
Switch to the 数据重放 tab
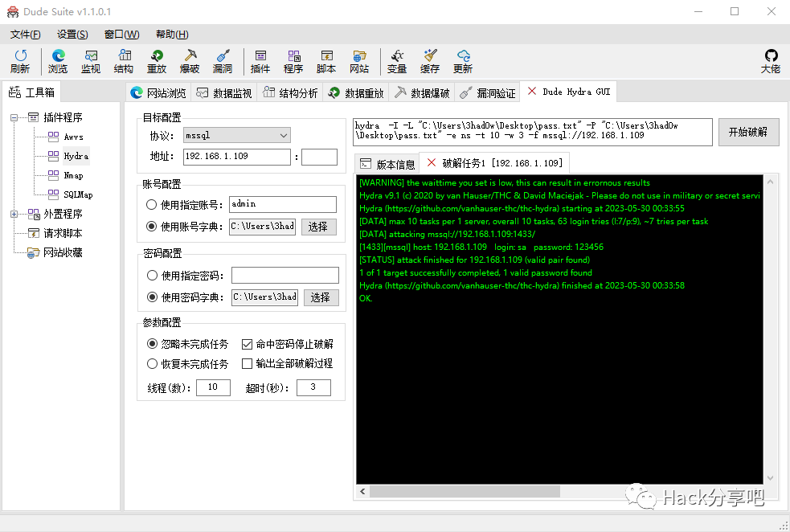coord(356,92)
